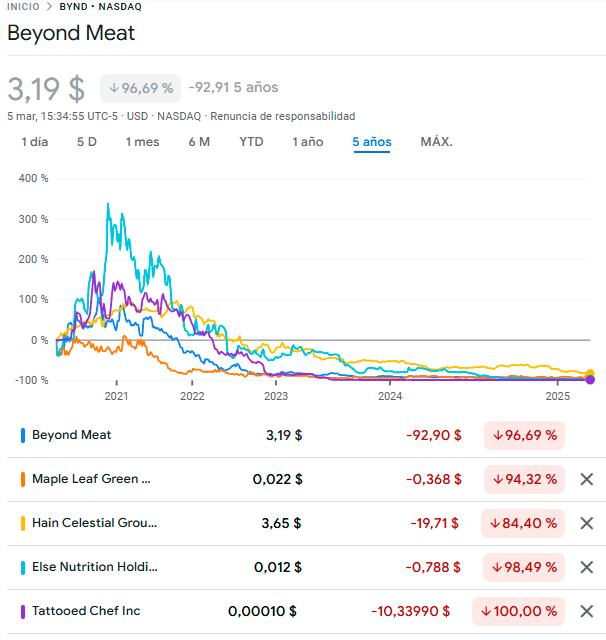Viewport: 606px width, 640px height.
Task: Click the blue Beyond Meat legend marker
Action: point(23,435)
